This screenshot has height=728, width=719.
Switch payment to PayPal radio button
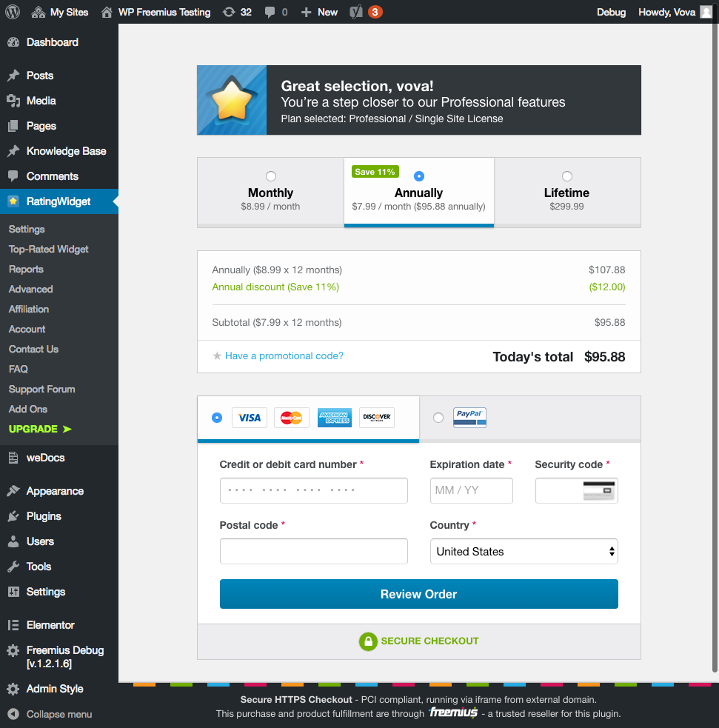[438, 417]
